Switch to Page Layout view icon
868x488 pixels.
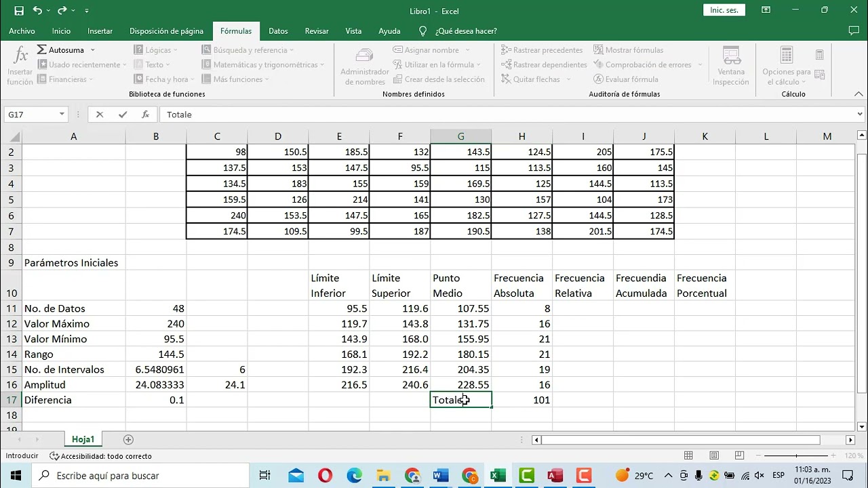pos(714,455)
